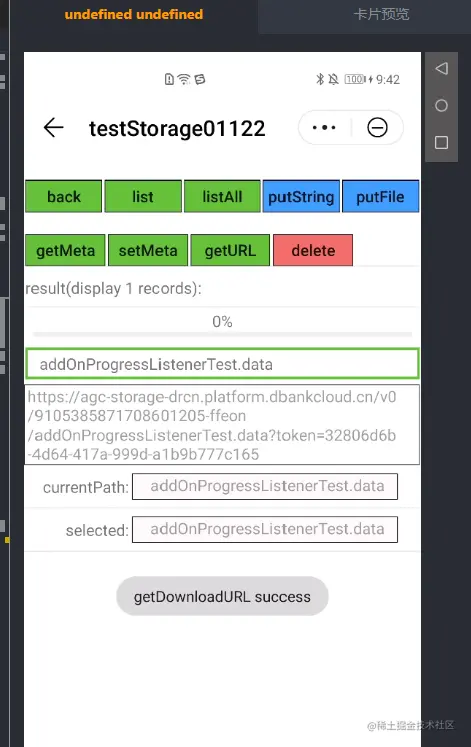Tap the emulator square recents button
The width and height of the screenshot is (471, 747).
[441, 142]
